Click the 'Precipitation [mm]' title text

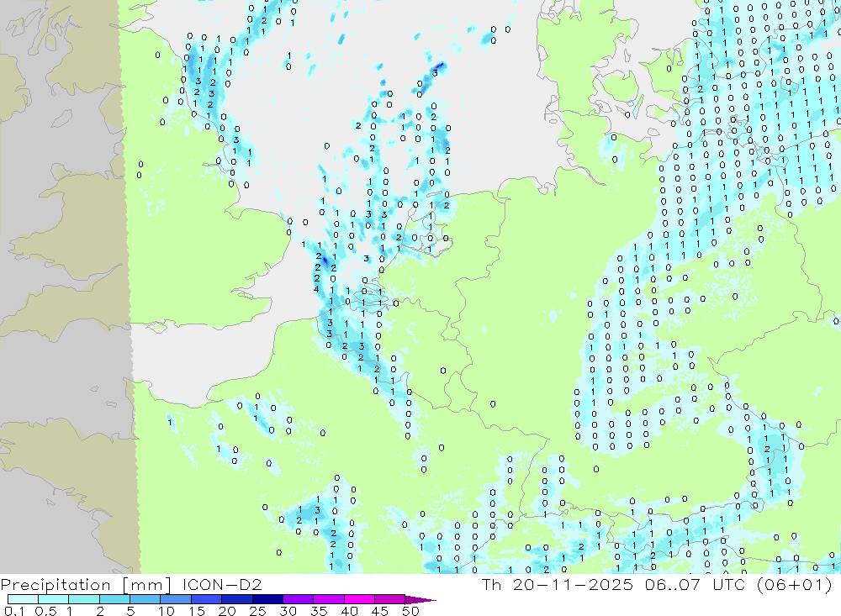[87, 584]
